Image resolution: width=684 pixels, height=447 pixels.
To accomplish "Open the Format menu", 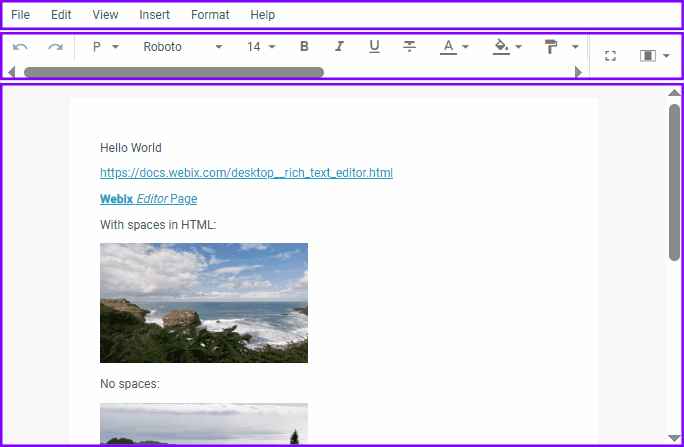I will tap(210, 15).
